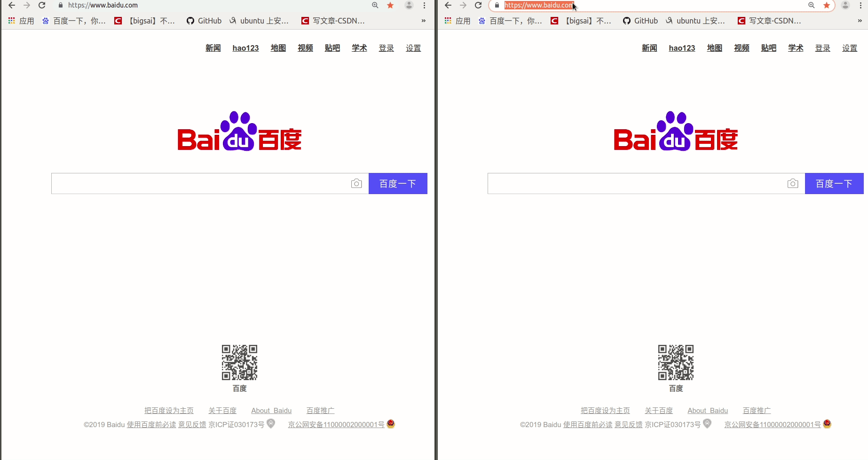Click the zoom magnifier icon in address bar

(x=375, y=5)
